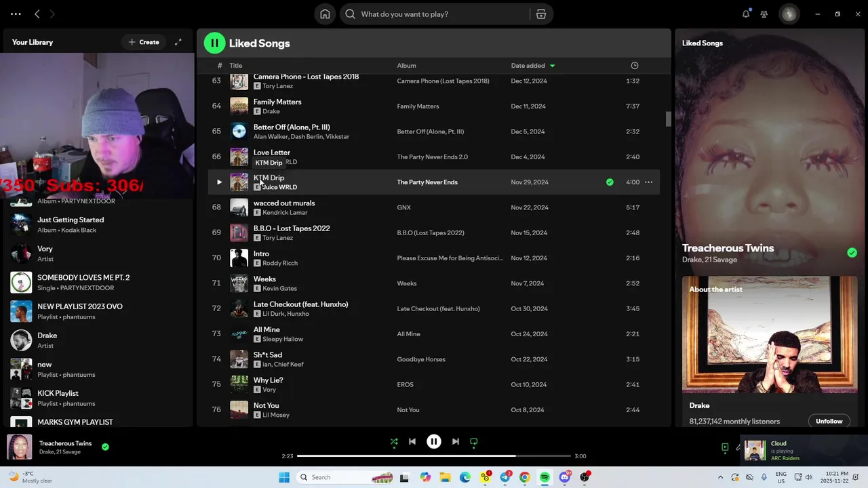Click the 'About the artist' Drake image

(x=770, y=335)
